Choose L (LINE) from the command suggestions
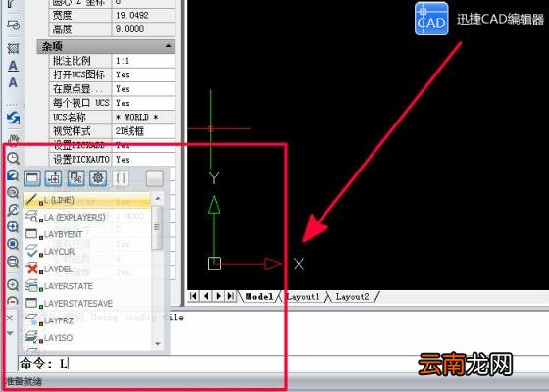 [x=86, y=200]
